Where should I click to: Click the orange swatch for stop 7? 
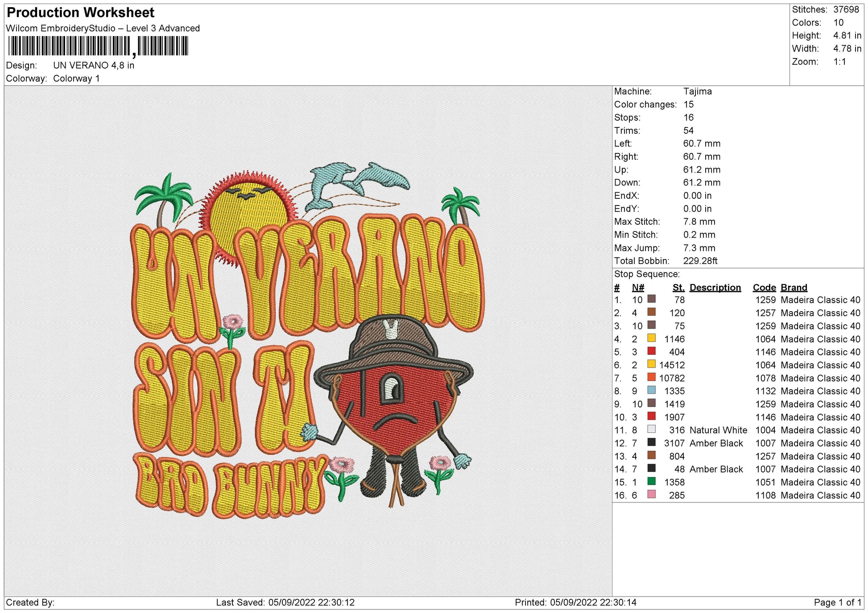pyautogui.click(x=652, y=377)
